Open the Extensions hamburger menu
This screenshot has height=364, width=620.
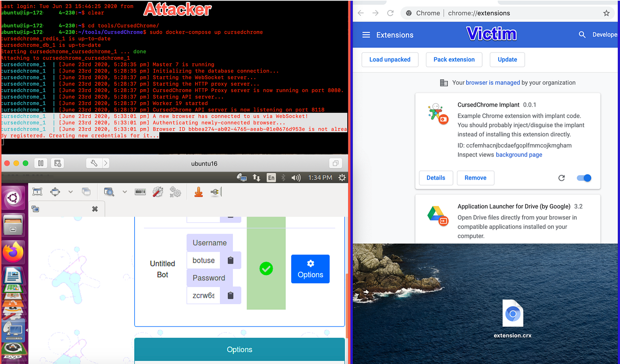coord(366,34)
